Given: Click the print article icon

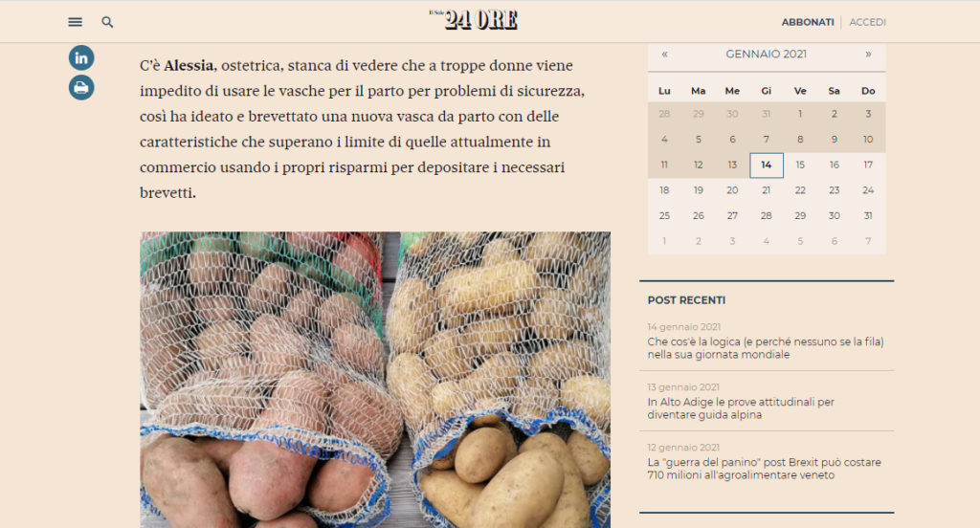Looking at the screenshot, I should [x=81, y=88].
